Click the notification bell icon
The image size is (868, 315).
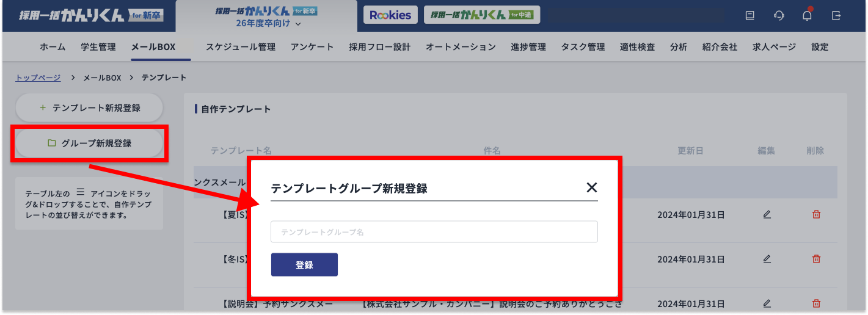(807, 16)
